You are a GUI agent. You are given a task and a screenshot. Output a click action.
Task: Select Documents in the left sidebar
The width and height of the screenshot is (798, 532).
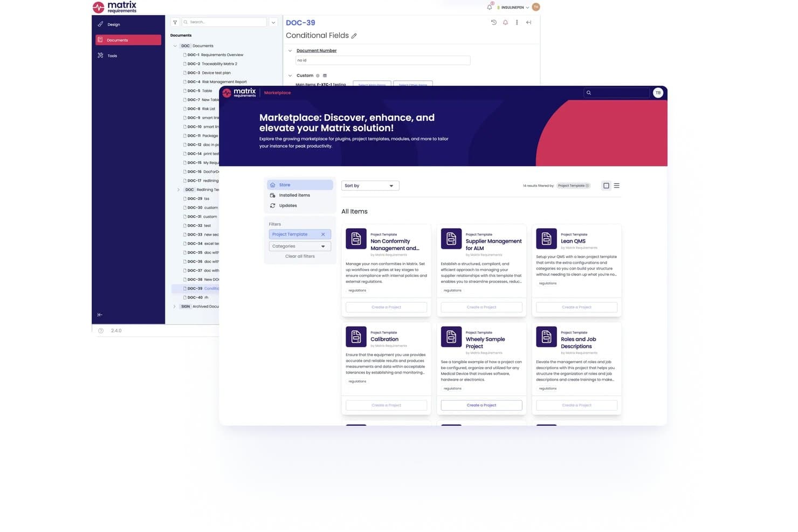(128, 40)
